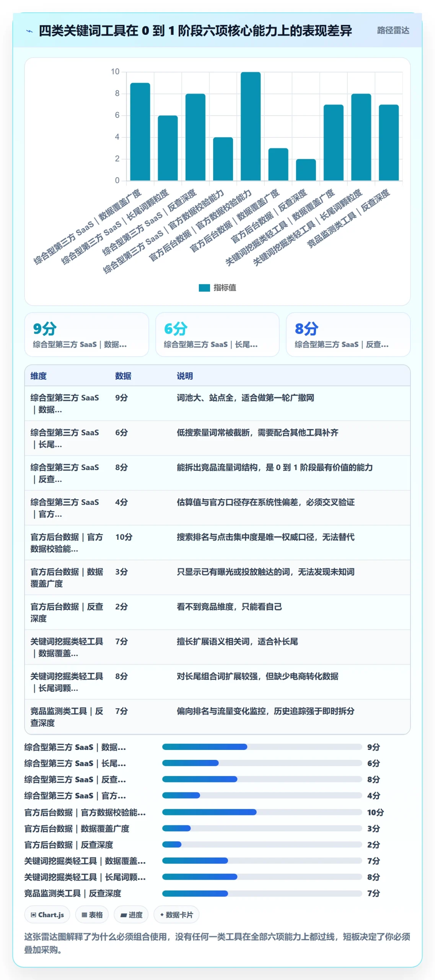Click the chart bar valued 3
Image resolution: width=435 pixels, height=980 pixels.
click(278, 164)
